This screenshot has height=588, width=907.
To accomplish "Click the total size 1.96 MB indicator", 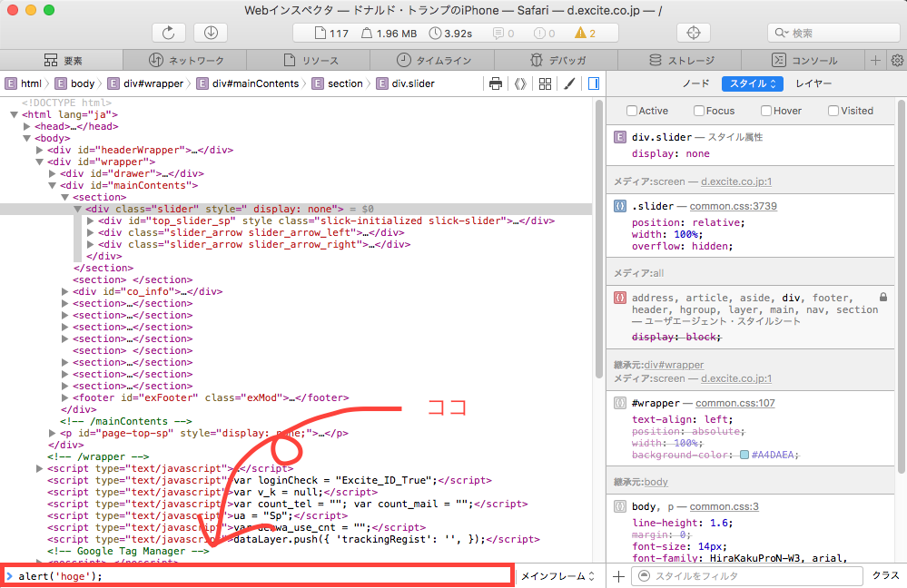I will [389, 33].
